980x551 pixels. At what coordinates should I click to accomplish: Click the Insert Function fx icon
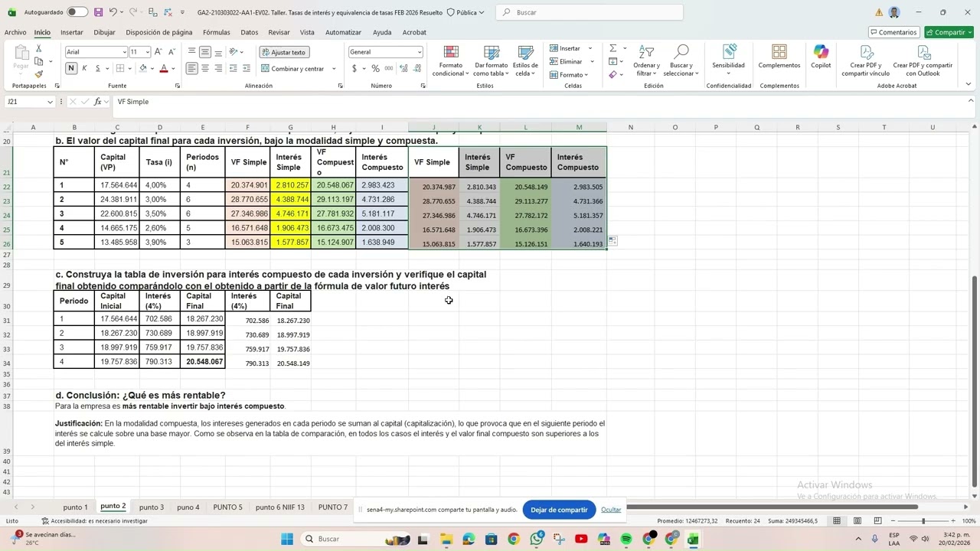coord(97,102)
